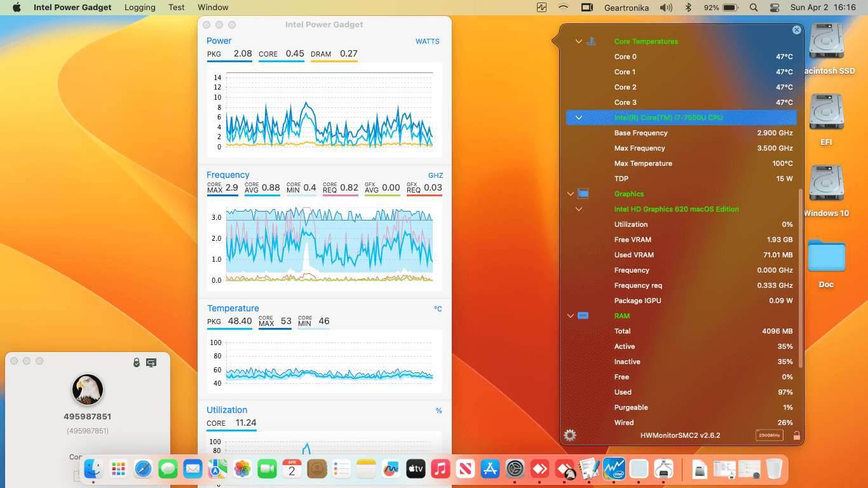The image size is (868, 488).
Task: Collapse the Graphics section
Action: click(571, 194)
